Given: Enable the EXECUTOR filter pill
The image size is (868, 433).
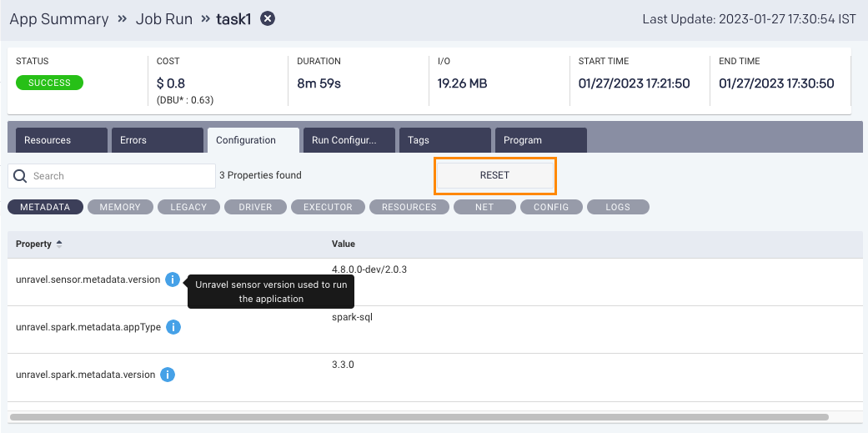Looking at the screenshot, I should click(328, 207).
